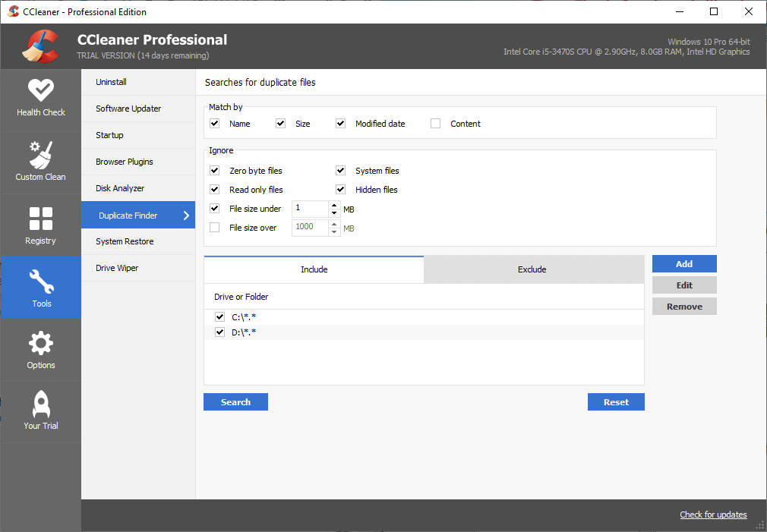The width and height of the screenshot is (767, 532).
Task: Click the Search button
Action: tap(235, 401)
